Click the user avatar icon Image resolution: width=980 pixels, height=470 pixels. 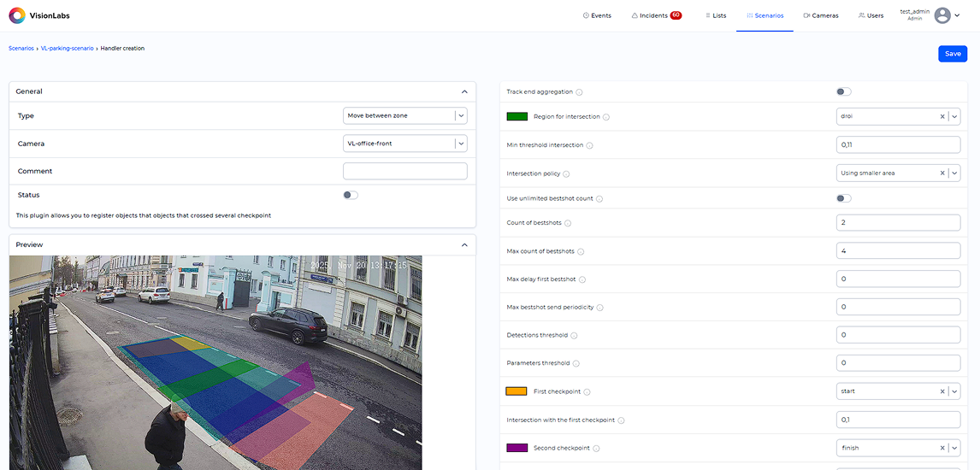coord(942,15)
